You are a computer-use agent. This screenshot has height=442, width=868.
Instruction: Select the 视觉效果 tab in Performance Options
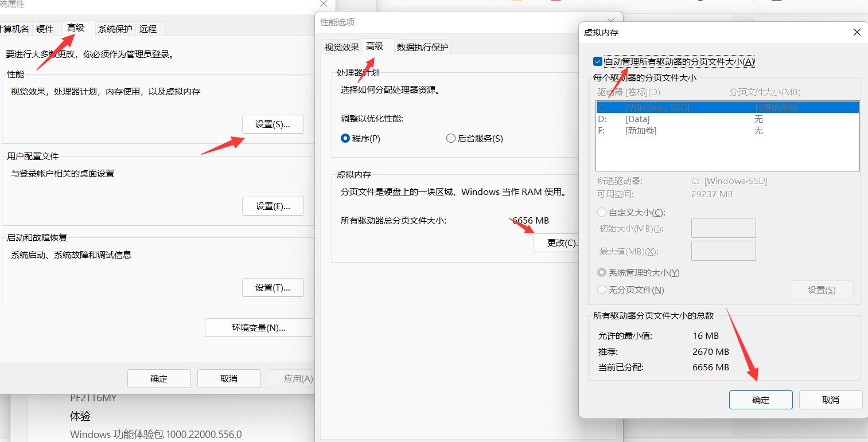pos(342,47)
